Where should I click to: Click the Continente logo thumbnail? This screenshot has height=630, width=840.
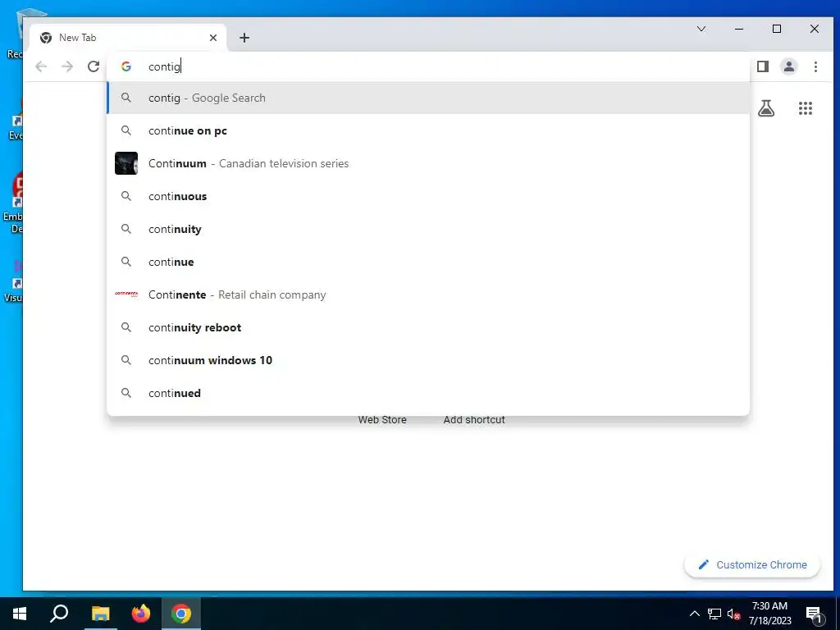pyautogui.click(x=126, y=294)
